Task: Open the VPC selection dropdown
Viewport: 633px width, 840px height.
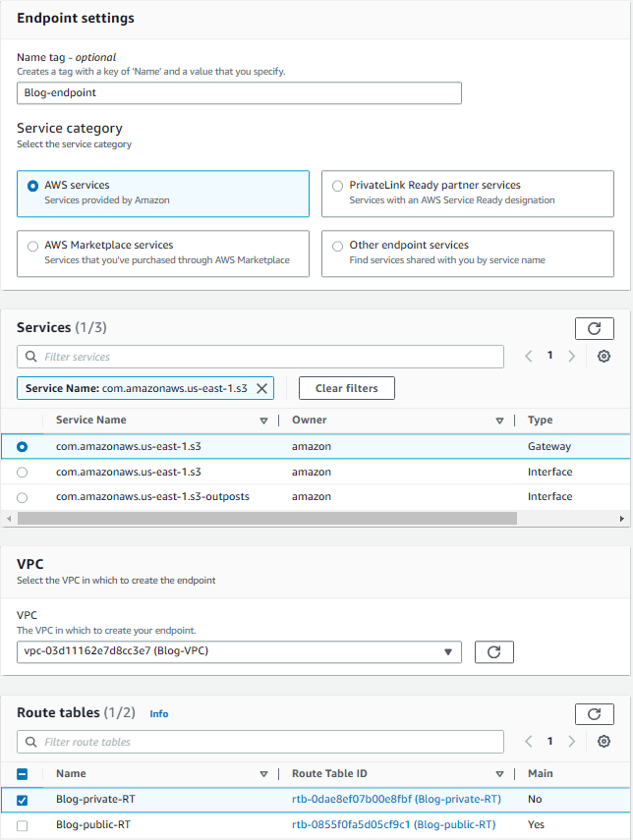Action: point(239,651)
